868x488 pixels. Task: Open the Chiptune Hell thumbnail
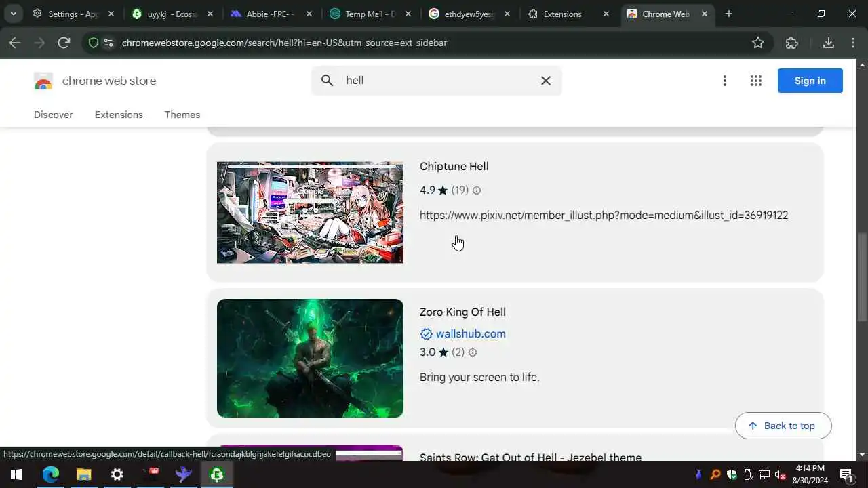[310, 212]
